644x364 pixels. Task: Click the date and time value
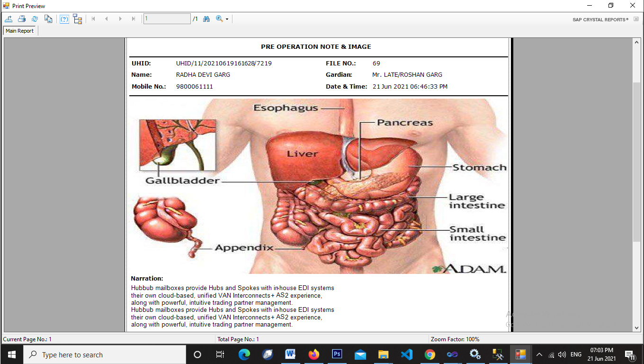pyautogui.click(x=410, y=87)
